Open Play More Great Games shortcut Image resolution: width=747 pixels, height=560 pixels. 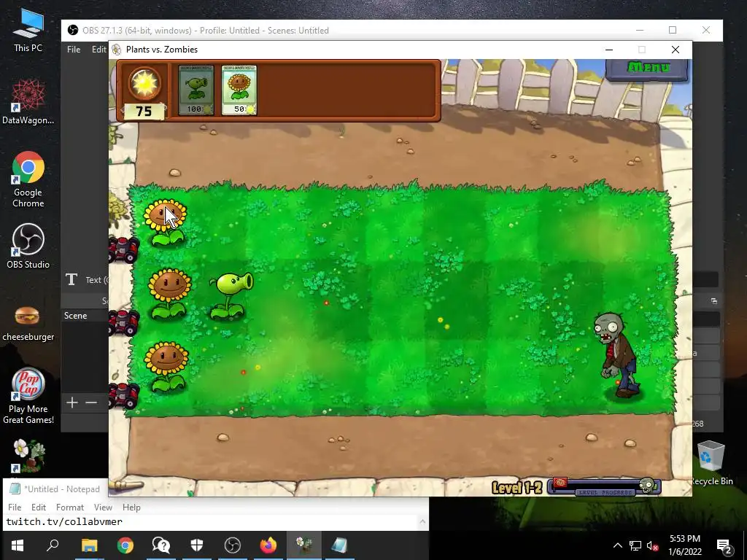coord(28,396)
